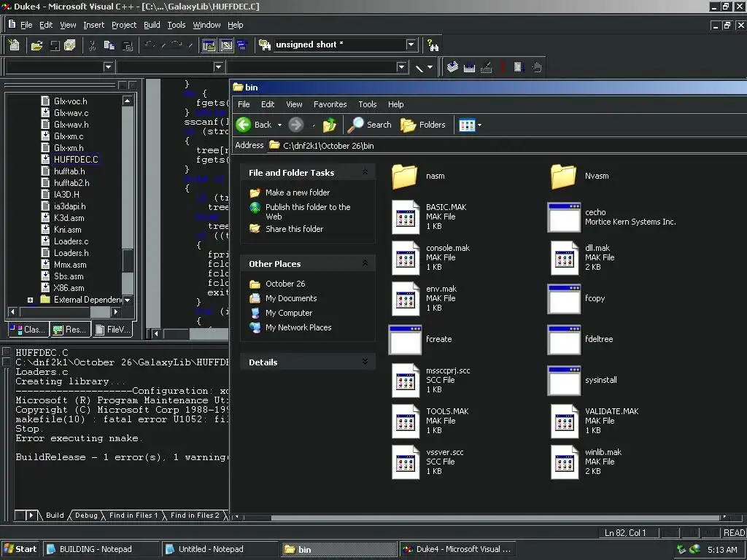Click the Save All toolbar icon
747x560 pixels.
69,45
